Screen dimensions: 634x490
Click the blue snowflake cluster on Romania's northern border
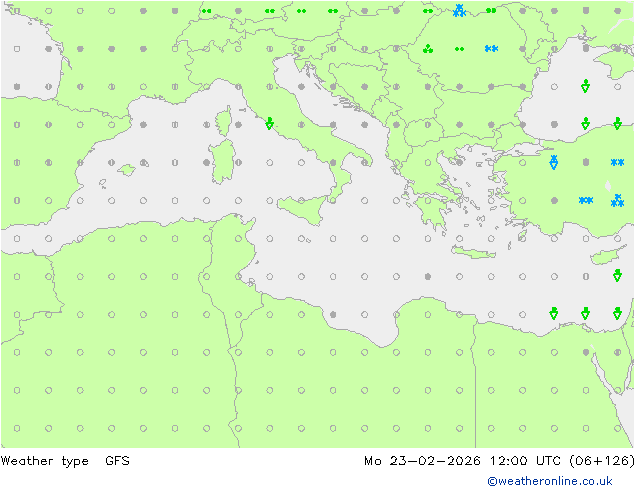pyautogui.click(x=459, y=11)
